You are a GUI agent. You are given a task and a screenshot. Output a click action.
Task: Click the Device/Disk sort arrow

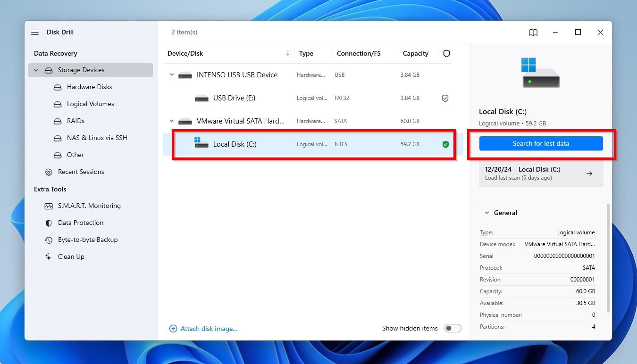pyautogui.click(x=288, y=53)
